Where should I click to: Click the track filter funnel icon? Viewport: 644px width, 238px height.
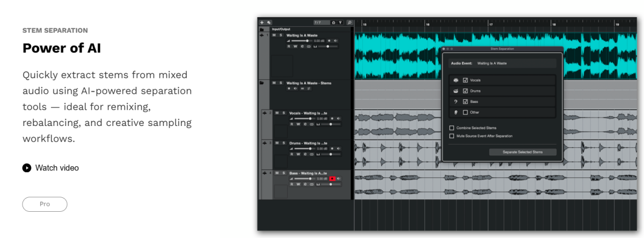340,23
